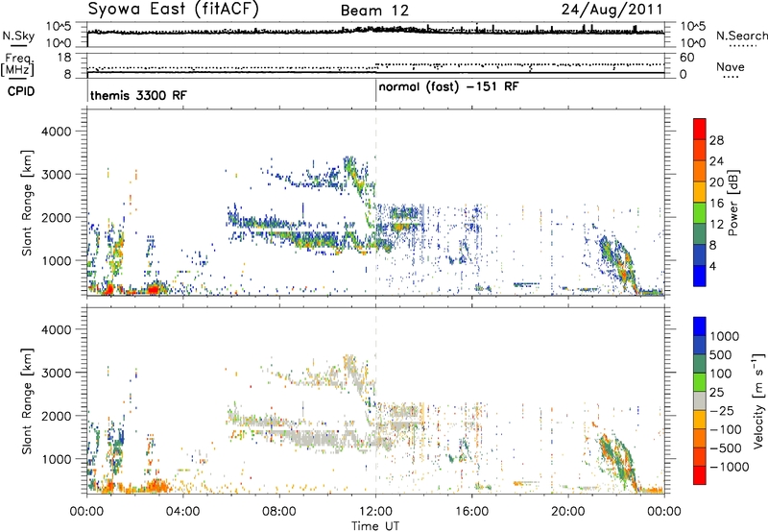The height and width of the screenshot is (532, 768).
Task: Click the '20:00' time tick label
Action: [x=567, y=511]
